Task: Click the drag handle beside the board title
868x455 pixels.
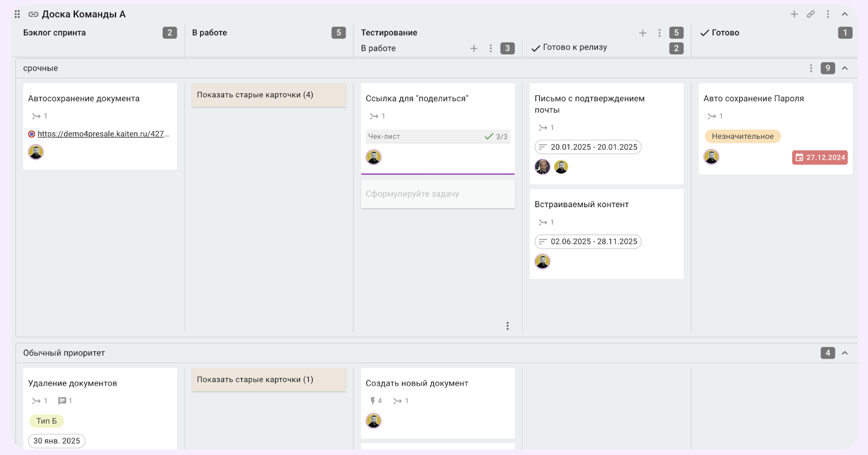Action: coord(17,14)
